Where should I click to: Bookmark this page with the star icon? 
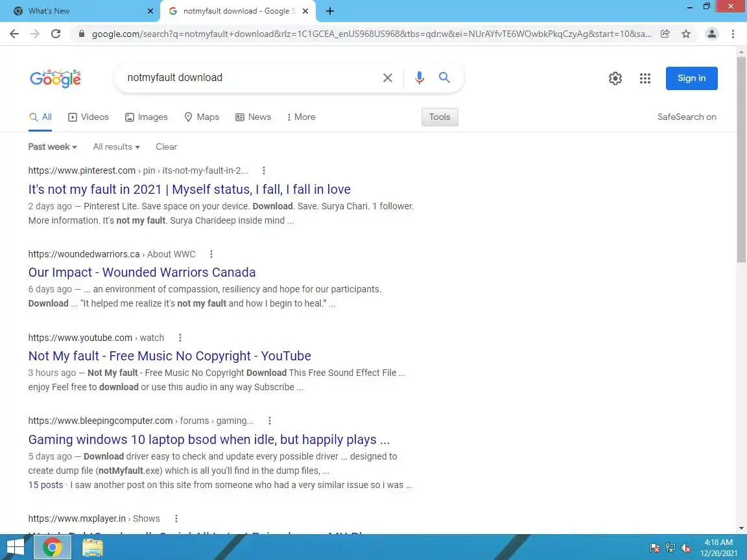[686, 34]
